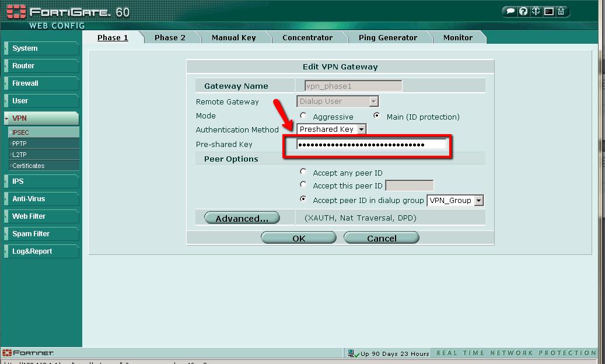
Task: Open the Concentrator tab
Action: coord(307,38)
